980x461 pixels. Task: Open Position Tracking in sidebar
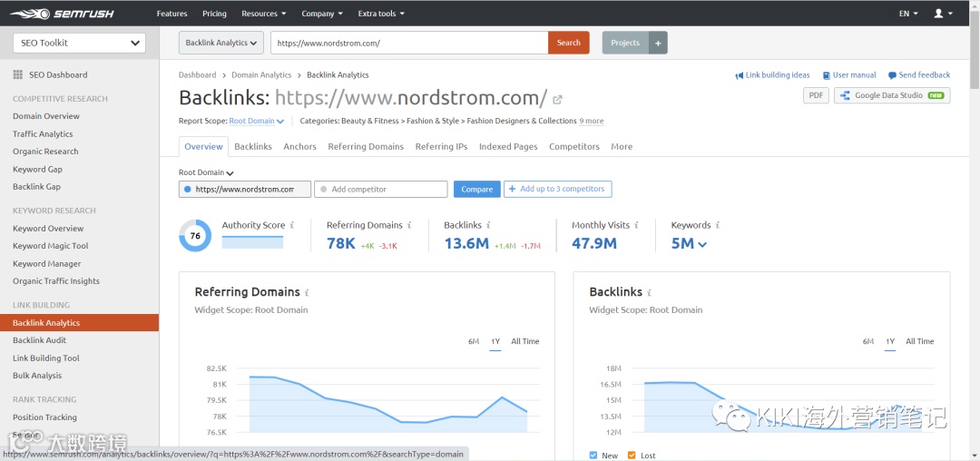pyautogui.click(x=44, y=417)
